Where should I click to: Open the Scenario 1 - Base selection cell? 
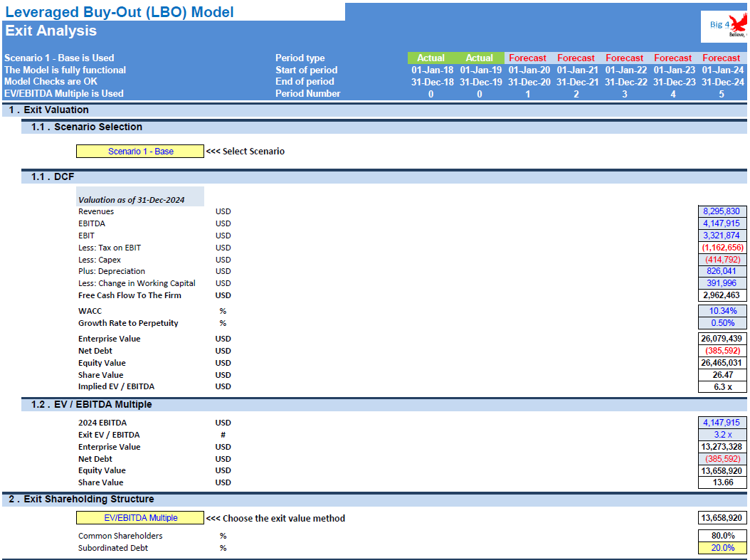(x=140, y=151)
